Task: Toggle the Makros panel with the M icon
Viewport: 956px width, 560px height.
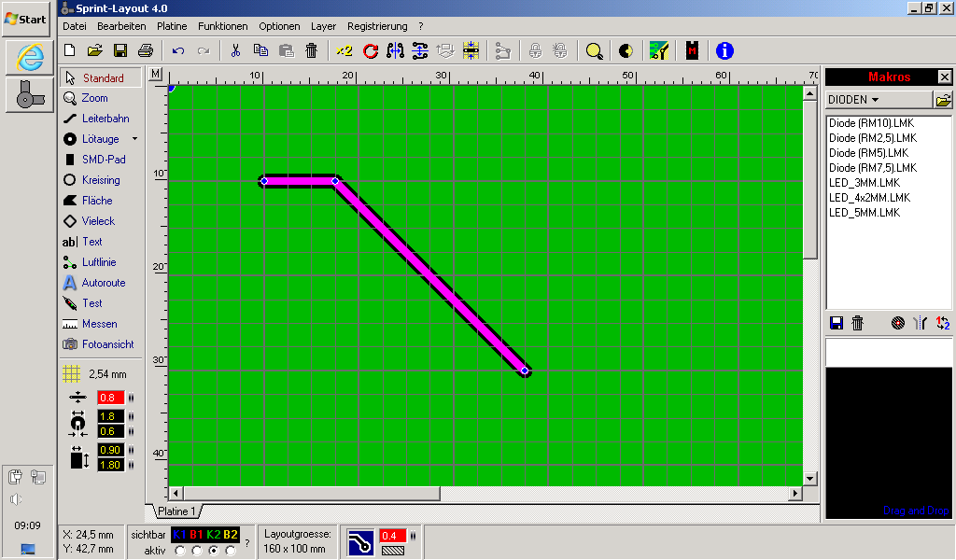Action: [x=692, y=50]
